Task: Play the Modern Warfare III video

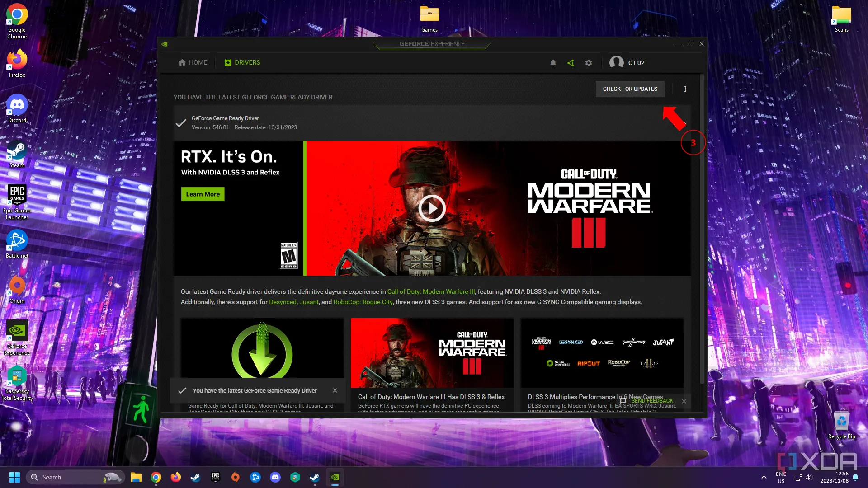Action: click(x=432, y=208)
